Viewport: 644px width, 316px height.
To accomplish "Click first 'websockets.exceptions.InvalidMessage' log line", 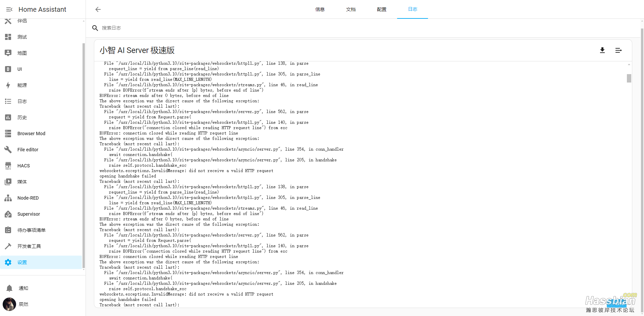I will tap(186, 171).
